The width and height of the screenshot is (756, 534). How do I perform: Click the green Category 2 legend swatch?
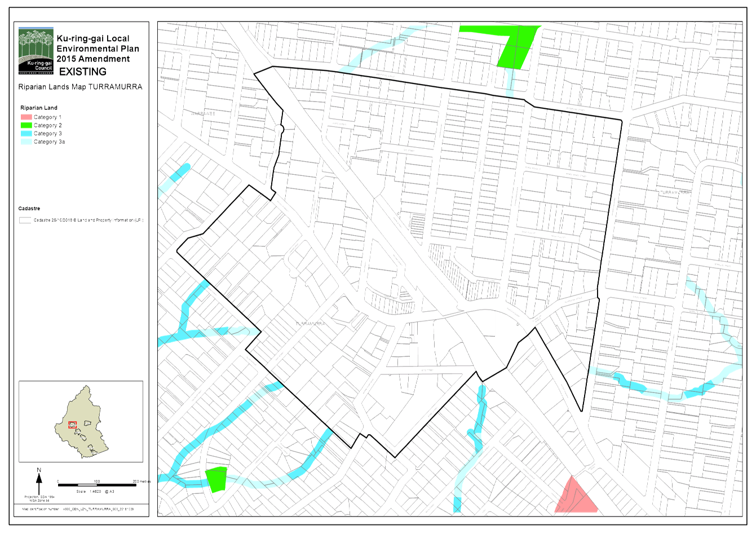(26, 125)
